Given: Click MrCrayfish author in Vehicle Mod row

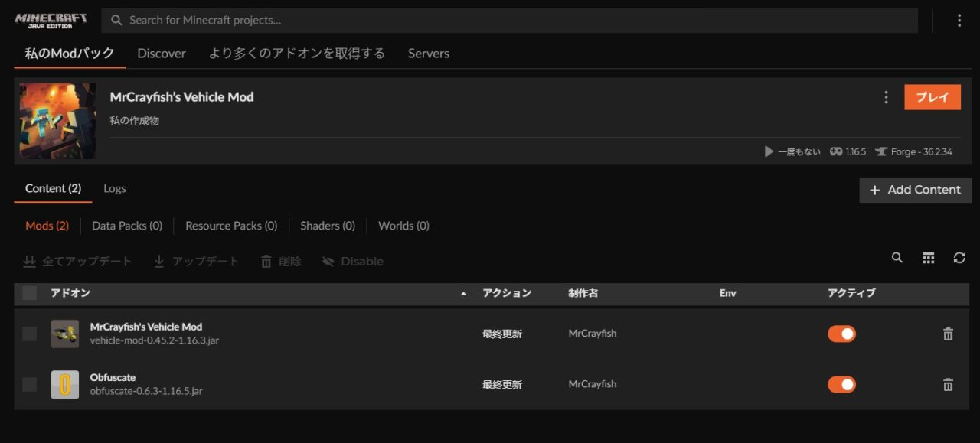Looking at the screenshot, I should tap(593, 334).
